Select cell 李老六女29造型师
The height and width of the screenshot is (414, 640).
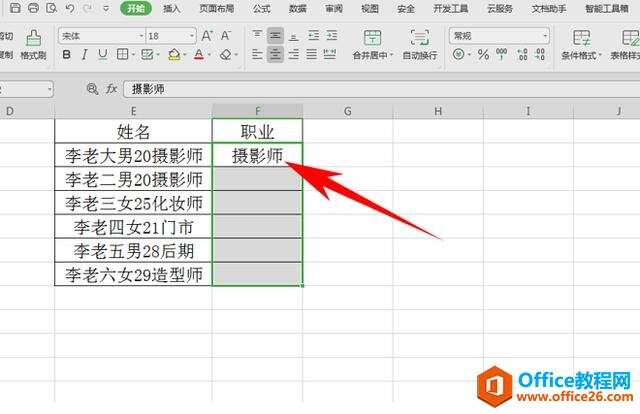click(x=133, y=274)
